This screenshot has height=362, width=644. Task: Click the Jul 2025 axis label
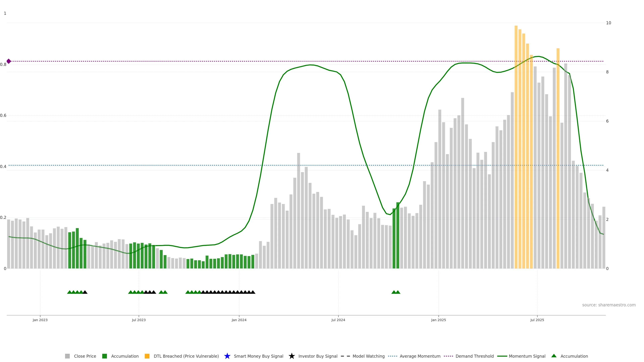click(537, 320)
